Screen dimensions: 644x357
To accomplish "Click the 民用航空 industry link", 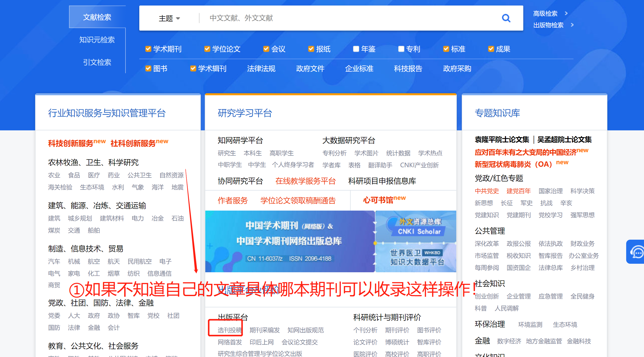I will coord(140,261).
